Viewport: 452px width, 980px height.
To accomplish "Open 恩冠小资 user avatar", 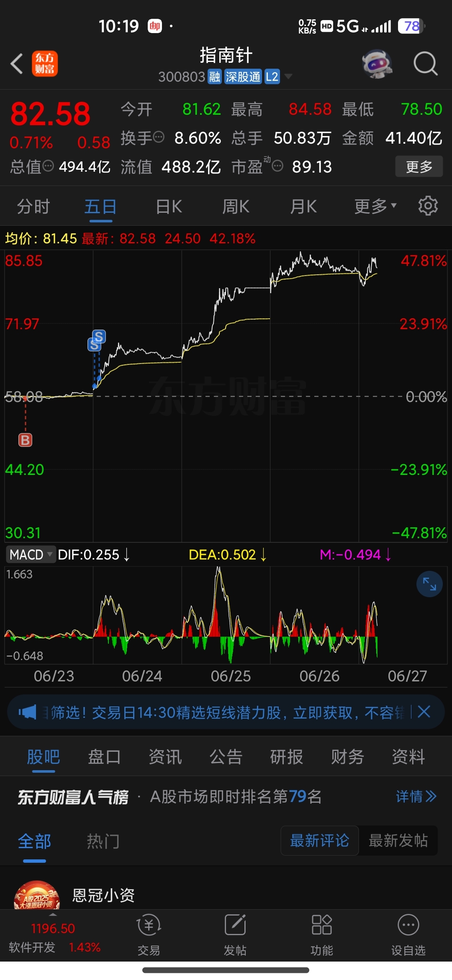I will pos(37,895).
